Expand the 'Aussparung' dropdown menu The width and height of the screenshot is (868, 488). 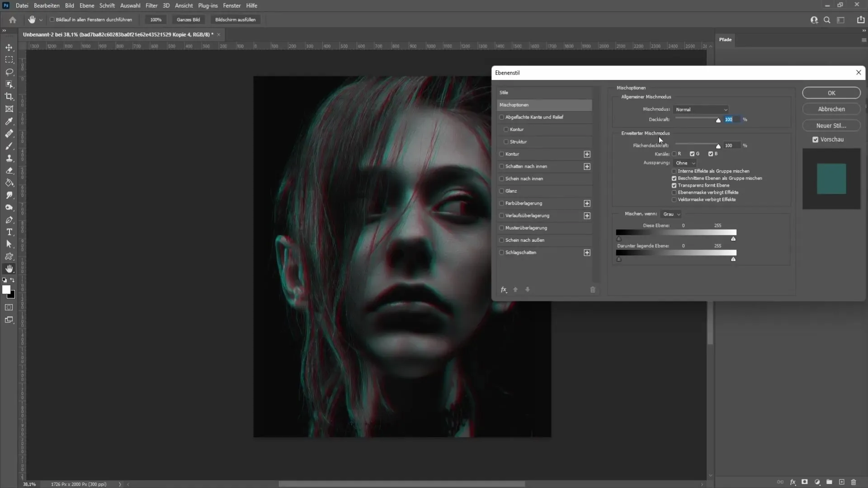684,163
